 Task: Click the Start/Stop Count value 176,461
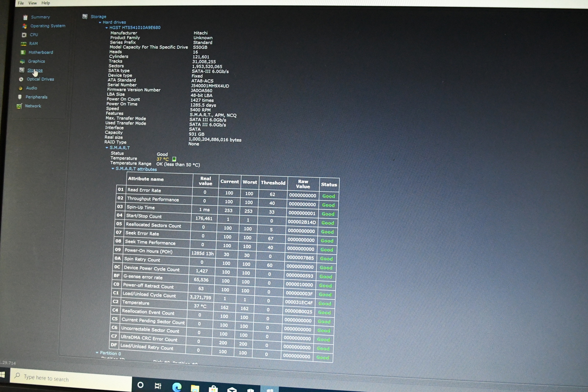click(x=204, y=218)
